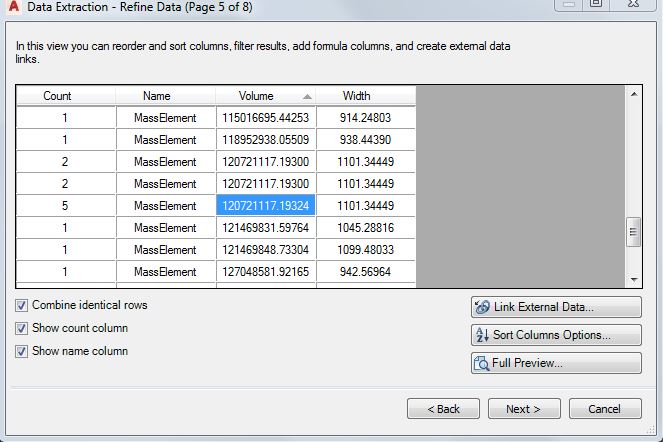The width and height of the screenshot is (663, 442).
Task: Click the table scrollbar up arrow
Action: [x=633, y=94]
